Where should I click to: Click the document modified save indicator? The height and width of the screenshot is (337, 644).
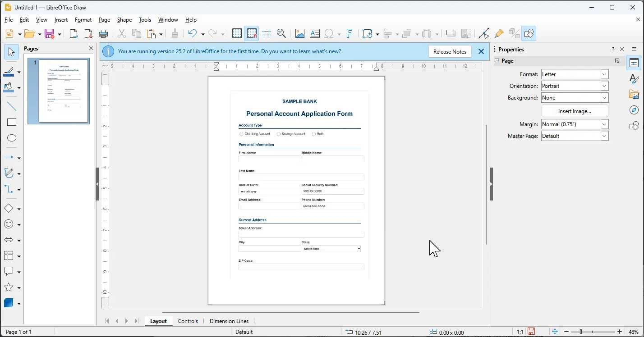click(x=532, y=332)
